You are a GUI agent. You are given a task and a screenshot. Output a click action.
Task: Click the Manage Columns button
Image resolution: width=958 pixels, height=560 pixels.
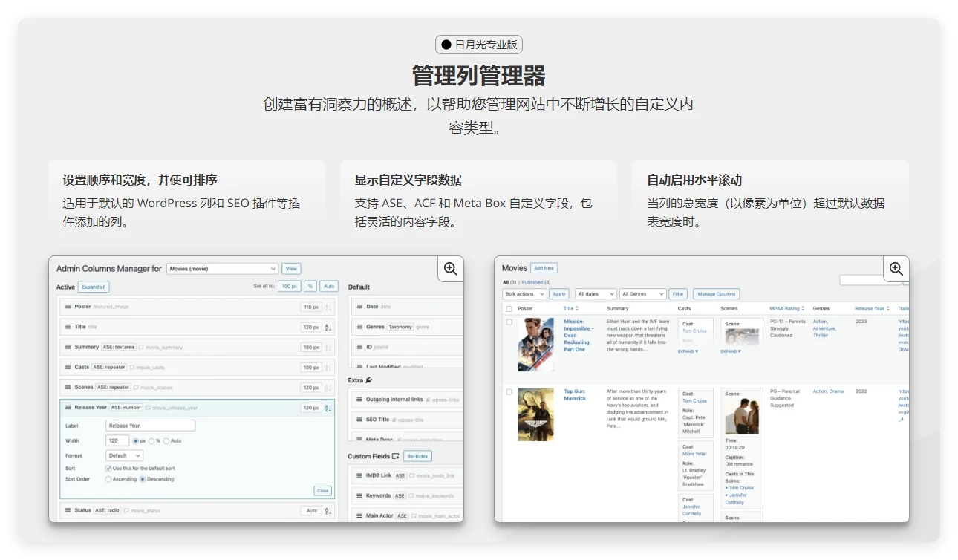coord(716,294)
